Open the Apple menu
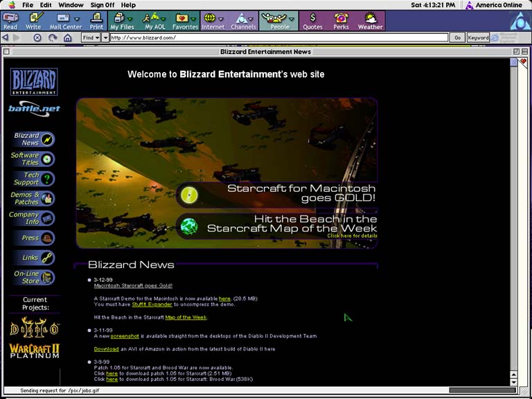The height and width of the screenshot is (399, 532). tap(12, 5)
